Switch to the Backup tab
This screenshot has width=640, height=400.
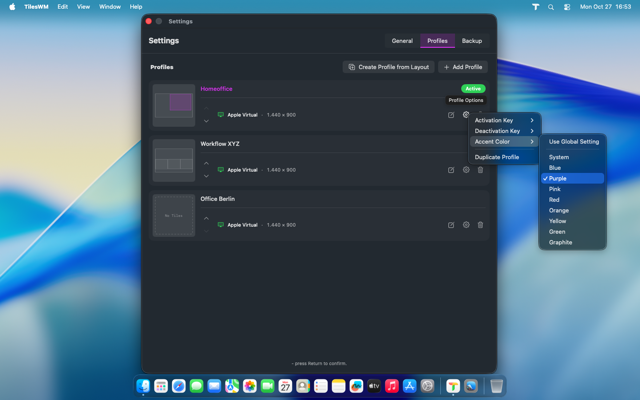[472, 41]
